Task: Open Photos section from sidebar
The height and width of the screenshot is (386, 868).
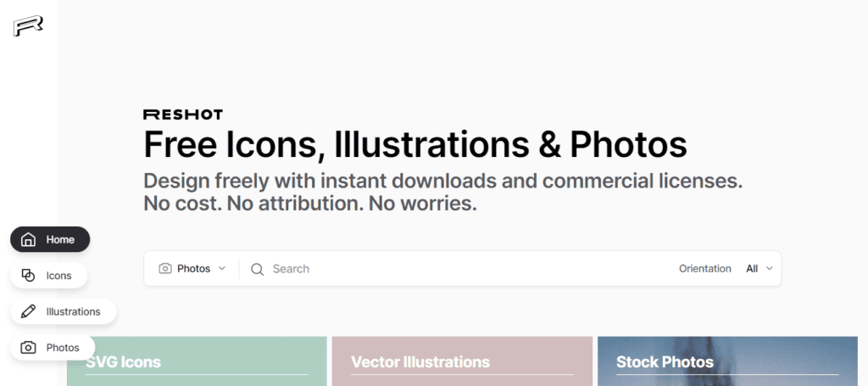Action: pyautogui.click(x=53, y=348)
